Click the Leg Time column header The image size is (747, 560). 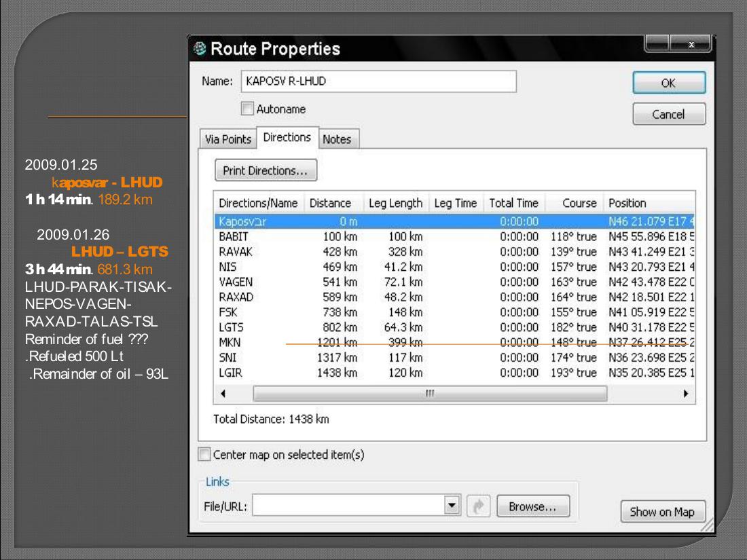pos(456,204)
